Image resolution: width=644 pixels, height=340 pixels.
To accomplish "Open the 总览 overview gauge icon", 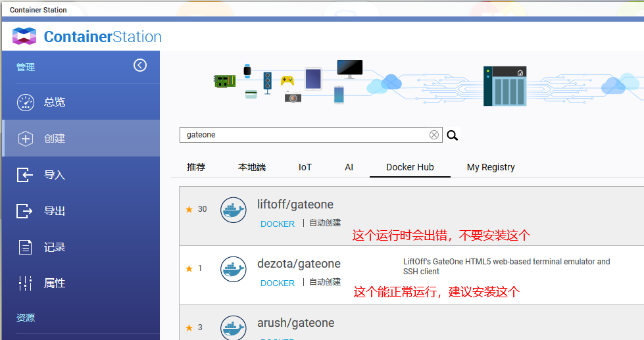I will tap(26, 102).
